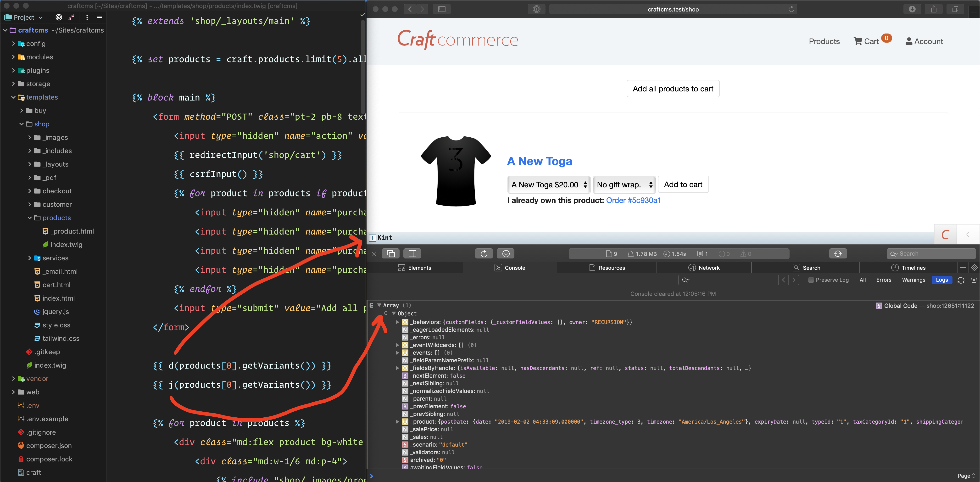Click the dock-to-side inspector layout icon
The image size is (980, 482).
pyautogui.click(x=412, y=254)
